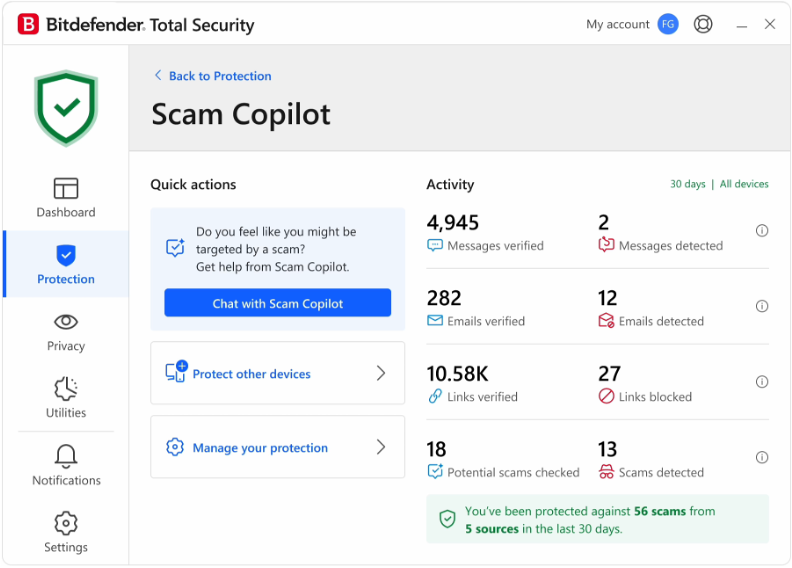The image size is (792, 568).
Task: Select the Protection tab in sidebar
Action: 66,264
